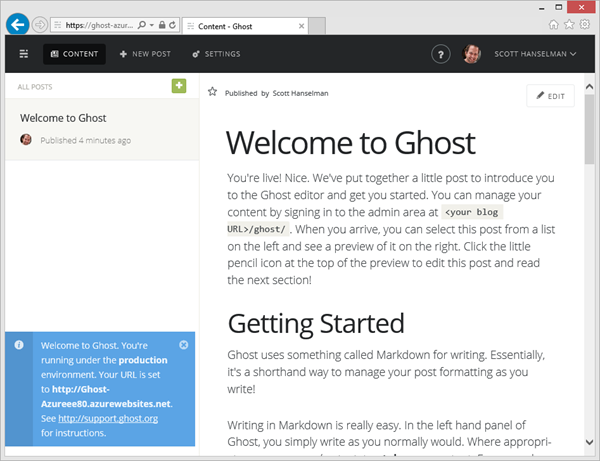600x461 pixels.
Task: Click the browser back arrow button
Action: click(17, 24)
